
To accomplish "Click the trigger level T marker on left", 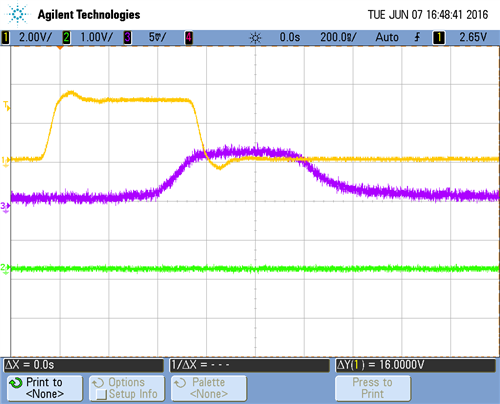I will coord(7,106).
